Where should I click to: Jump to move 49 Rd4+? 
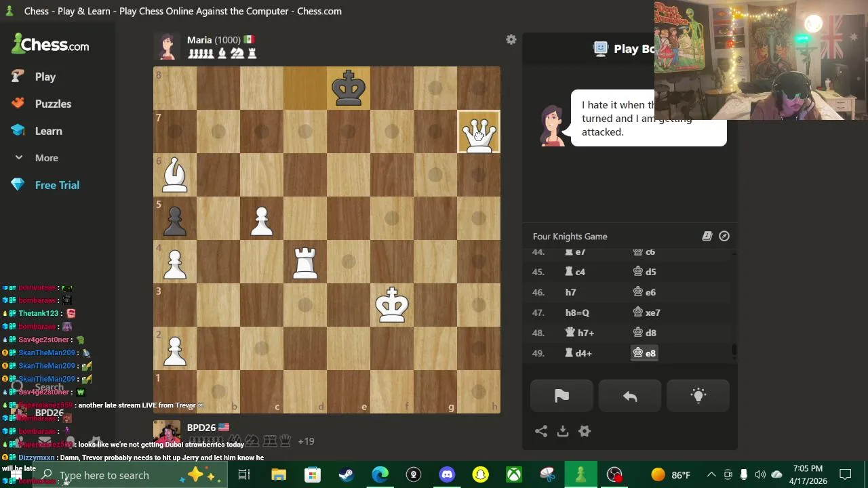[578, 353]
